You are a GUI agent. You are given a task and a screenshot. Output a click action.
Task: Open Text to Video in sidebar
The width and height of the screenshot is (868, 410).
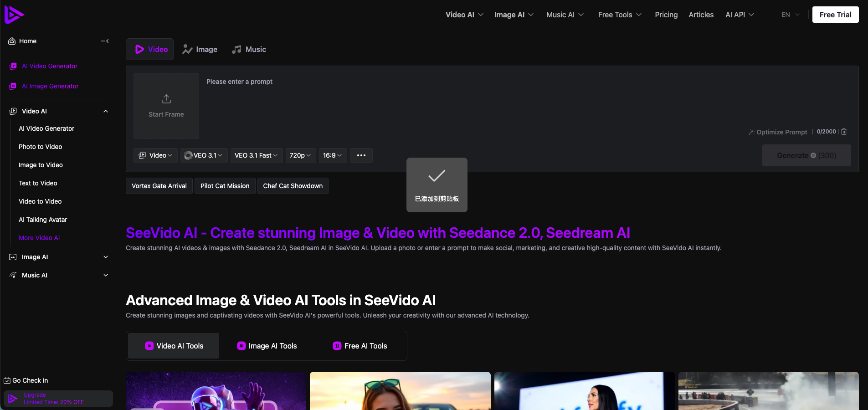(38, 183)
